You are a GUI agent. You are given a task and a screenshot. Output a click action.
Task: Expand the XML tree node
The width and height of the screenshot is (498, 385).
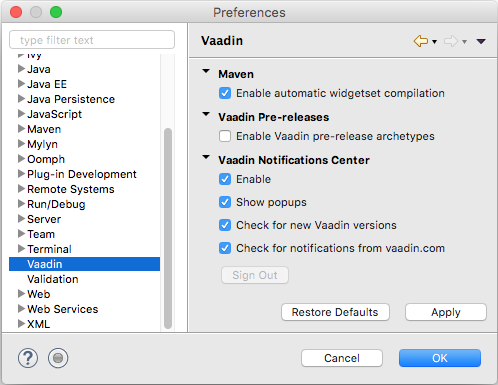[x=21, y=324]
